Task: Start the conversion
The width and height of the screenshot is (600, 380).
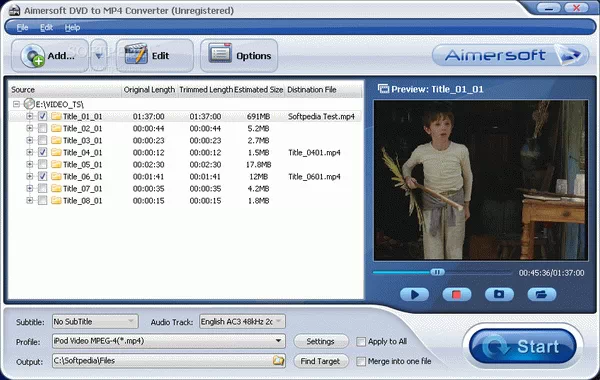Action: 522,346
